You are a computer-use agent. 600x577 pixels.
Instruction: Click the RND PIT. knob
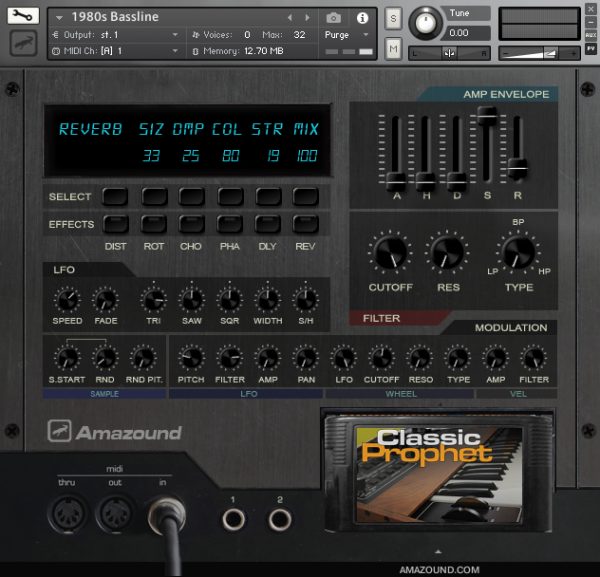[143, 358]
